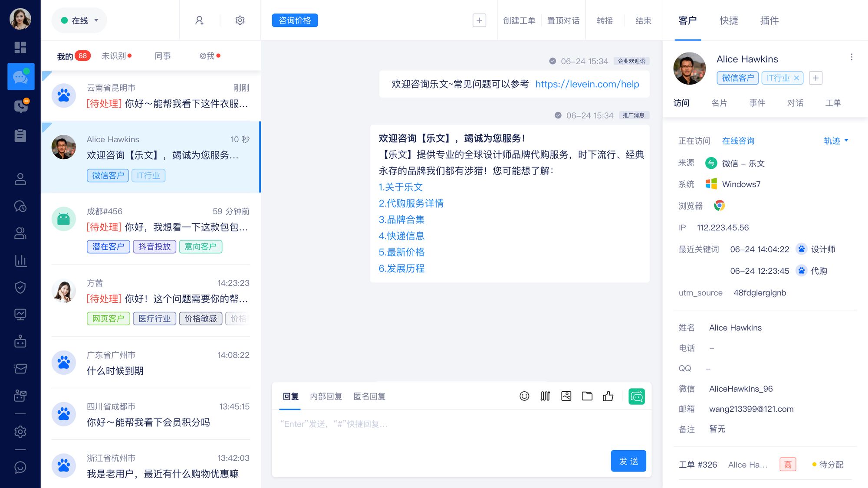Screen dimensions: 868x488
Task: Select the 事件 customer sub-tab
Action: pyautogui.click(x=757, y=103)
